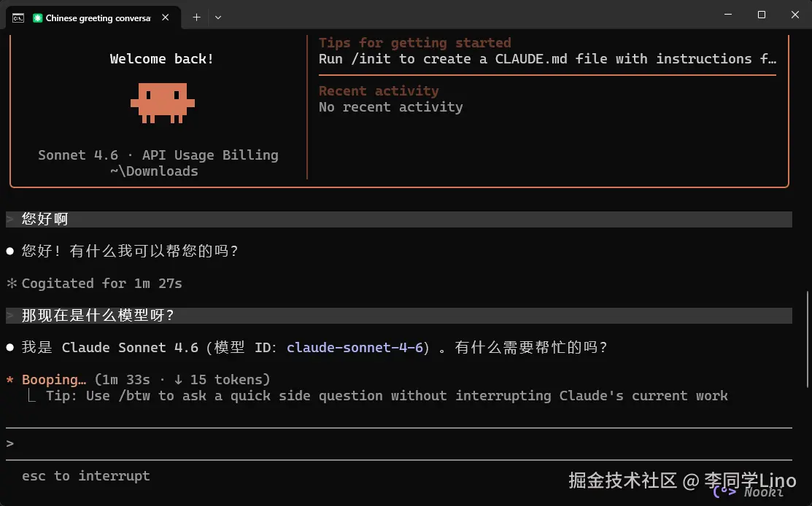Maximize the terminal window
Image resolution: width=812 pixels, height=506 pixels.
click(761, 15)
